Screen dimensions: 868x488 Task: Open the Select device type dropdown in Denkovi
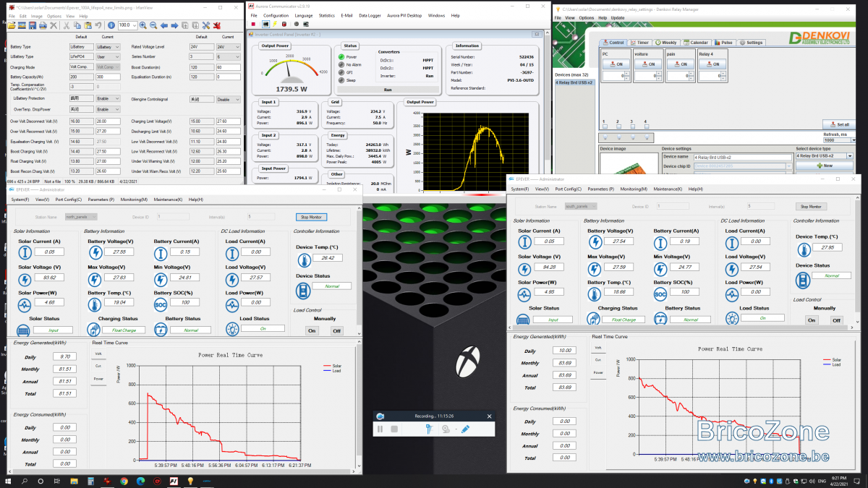850,155
